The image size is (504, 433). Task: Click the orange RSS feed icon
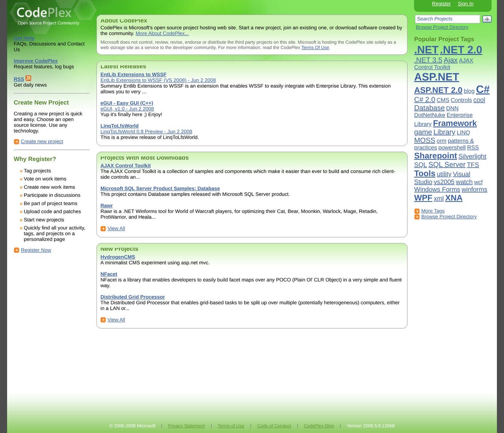28,78
